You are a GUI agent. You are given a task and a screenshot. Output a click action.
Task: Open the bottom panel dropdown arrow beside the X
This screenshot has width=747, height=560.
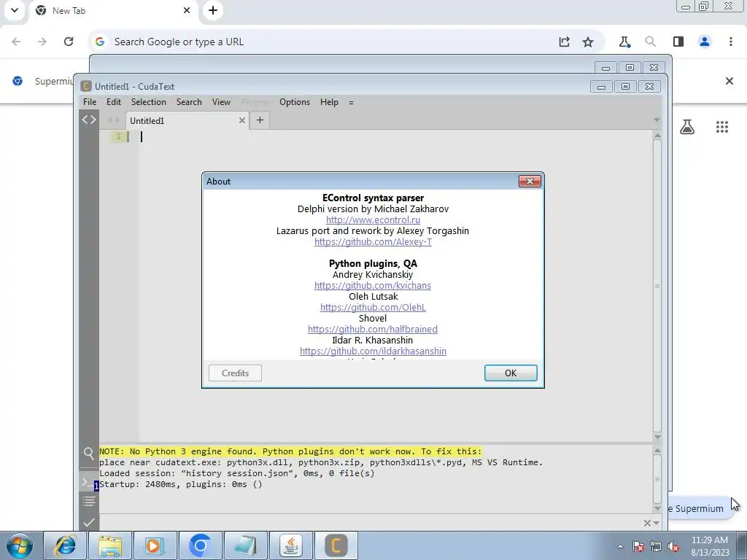657,524
